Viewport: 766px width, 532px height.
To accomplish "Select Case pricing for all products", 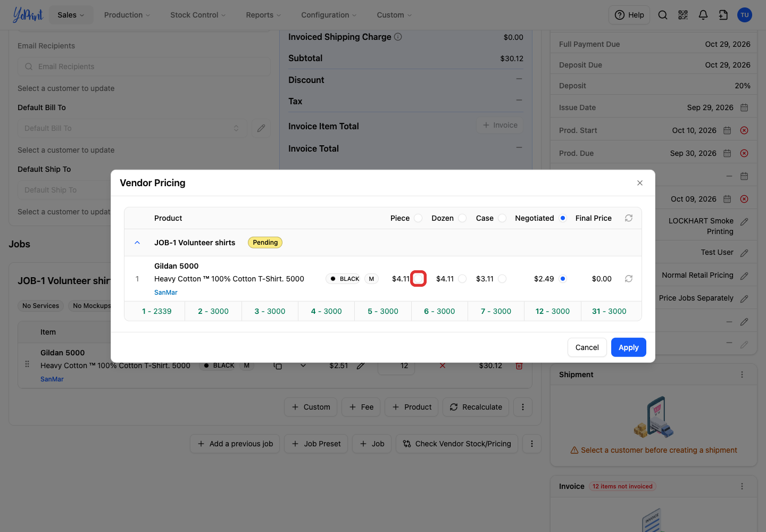I will coord(502,218).
